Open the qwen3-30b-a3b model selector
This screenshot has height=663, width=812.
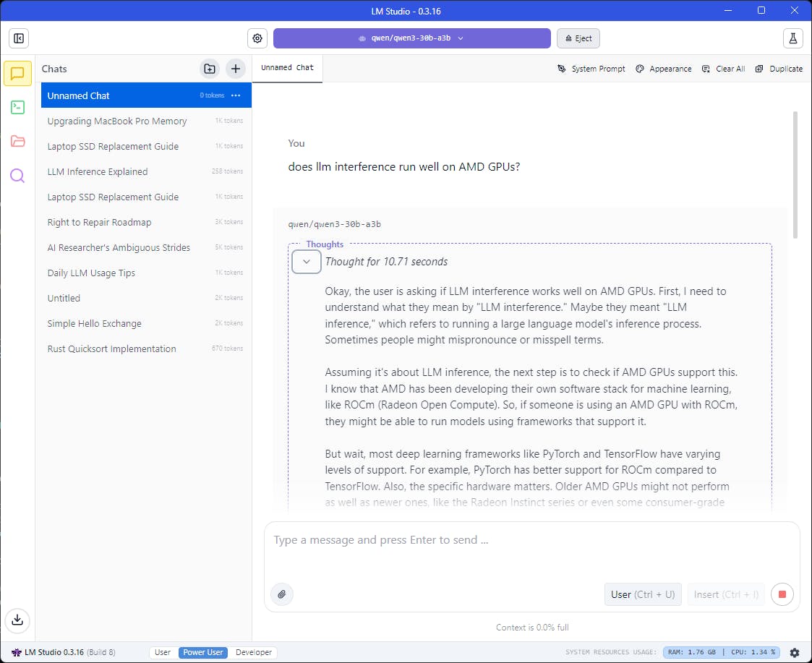click(411, 38)
